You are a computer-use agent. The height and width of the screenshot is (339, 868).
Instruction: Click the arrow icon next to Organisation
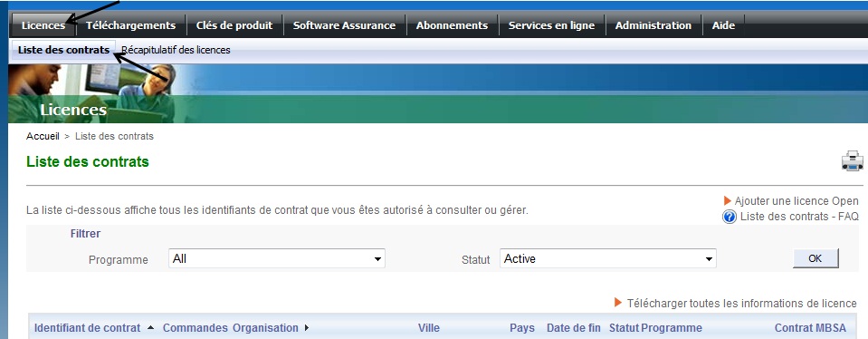click(x=306, y=328)
